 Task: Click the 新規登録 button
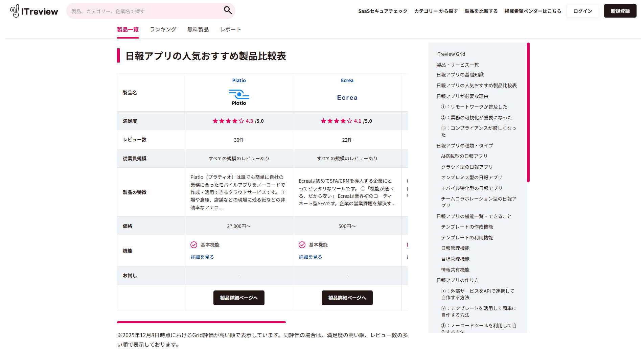(x=620, y=11)
